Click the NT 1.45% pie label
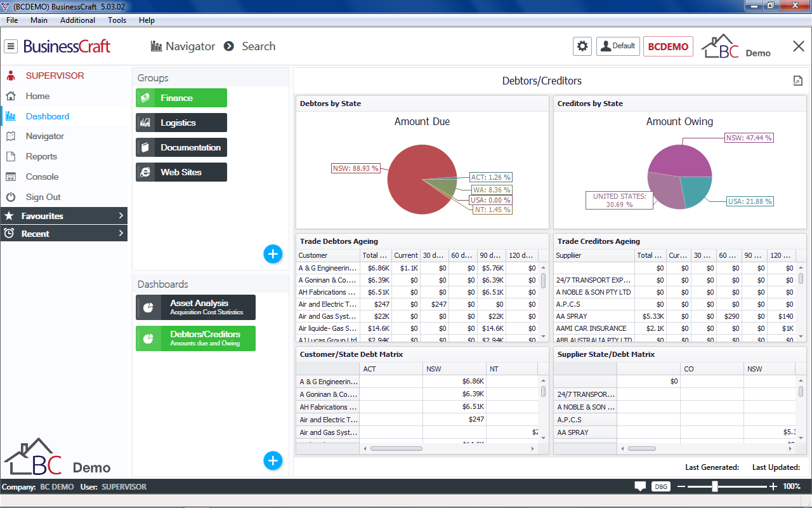The width and height of the screenshot is (812, 508). pos(494,210)
